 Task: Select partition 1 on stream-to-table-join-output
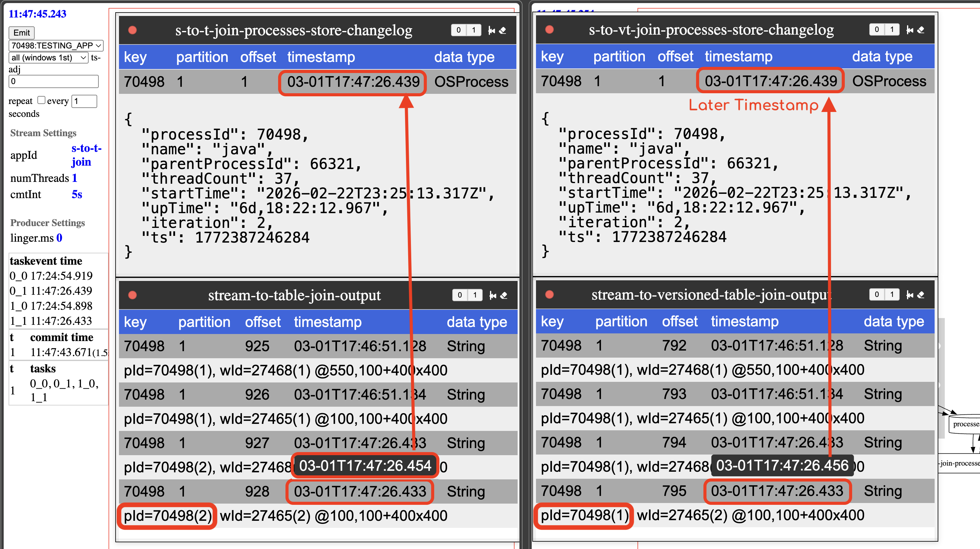tap(475, 295)
